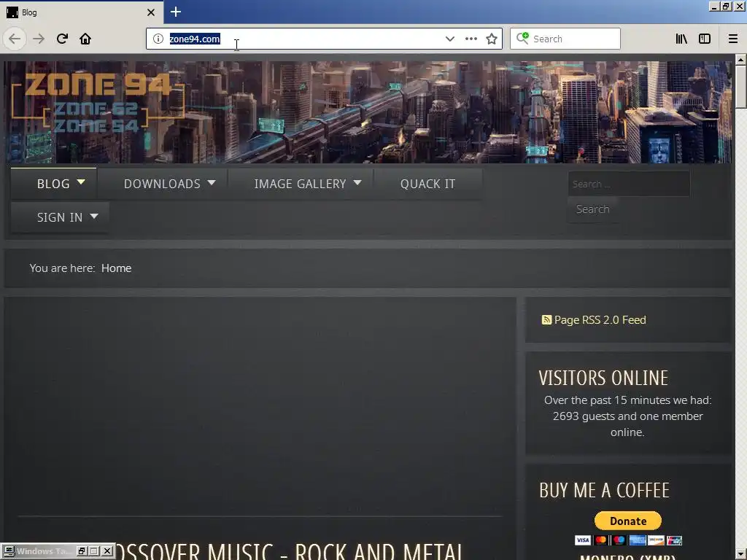The height and width of the screenshot is (560, 747).
Task: Close the Windows Ta... mini window
Action: [107, 551]
